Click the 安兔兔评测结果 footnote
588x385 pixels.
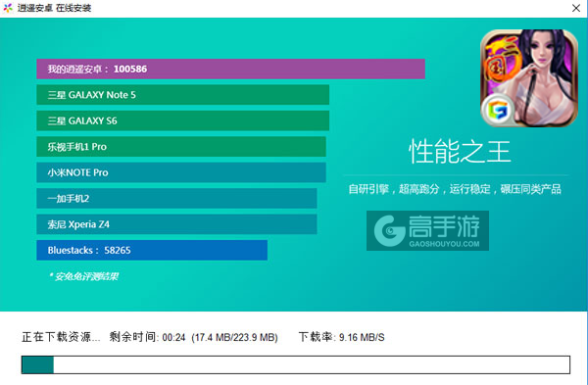[x=83, y=276]
